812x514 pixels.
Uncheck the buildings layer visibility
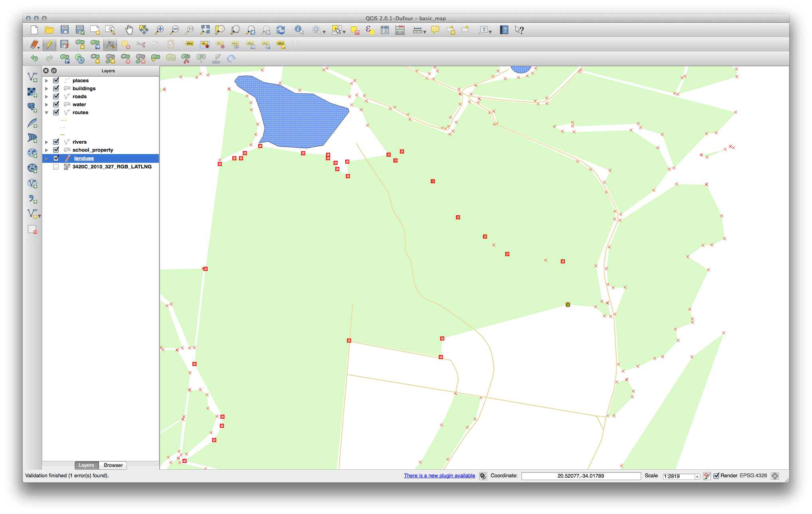[56, 88]
